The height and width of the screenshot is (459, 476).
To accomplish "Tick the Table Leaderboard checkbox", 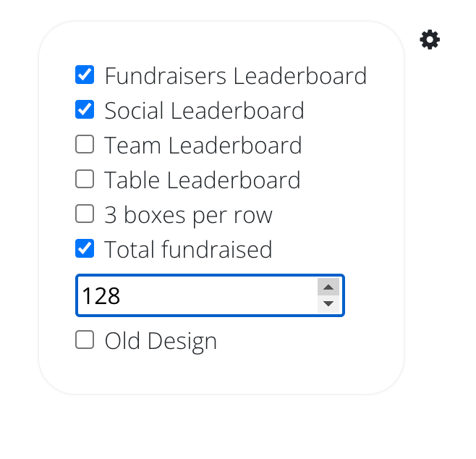I will (x=85, y=179).
